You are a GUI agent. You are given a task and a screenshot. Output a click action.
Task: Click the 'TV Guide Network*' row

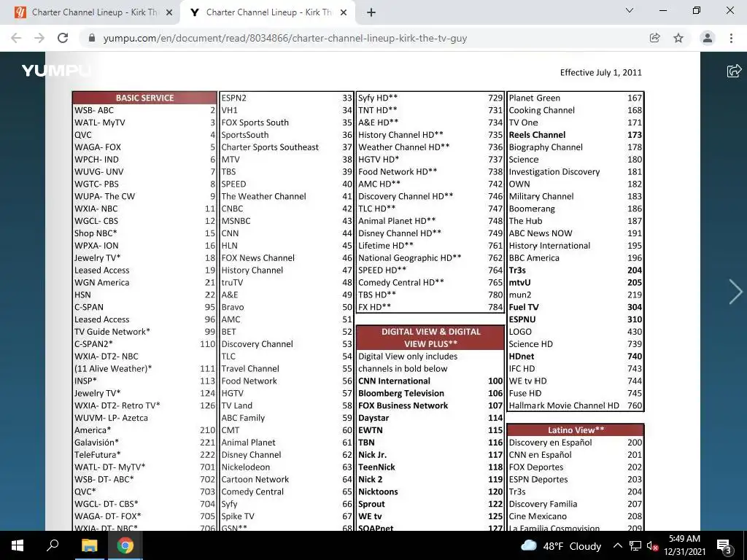coord(145,332)
